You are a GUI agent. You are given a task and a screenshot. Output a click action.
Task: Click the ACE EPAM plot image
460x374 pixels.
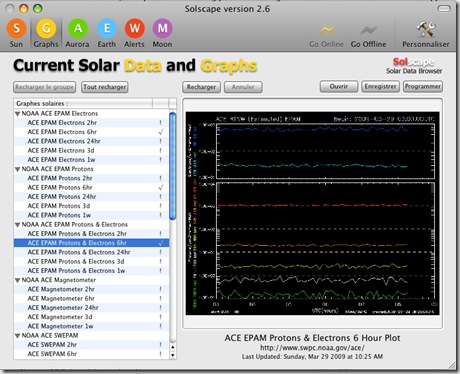312,213
